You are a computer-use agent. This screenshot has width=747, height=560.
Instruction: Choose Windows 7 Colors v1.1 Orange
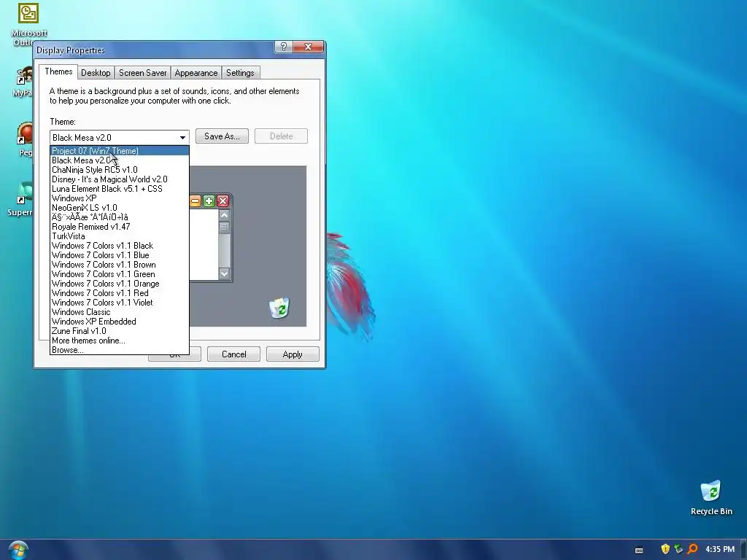[x=120, y=284]
